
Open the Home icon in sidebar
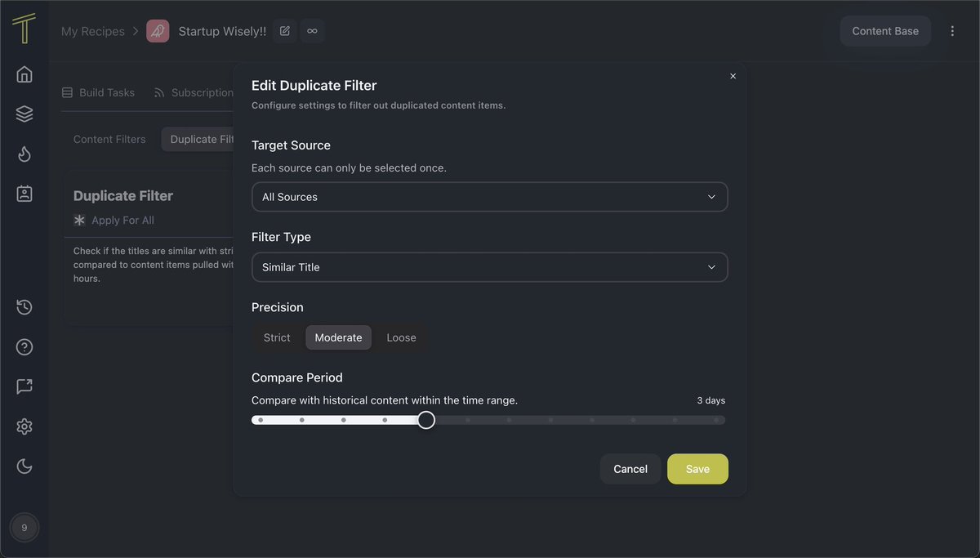[24, 74]
